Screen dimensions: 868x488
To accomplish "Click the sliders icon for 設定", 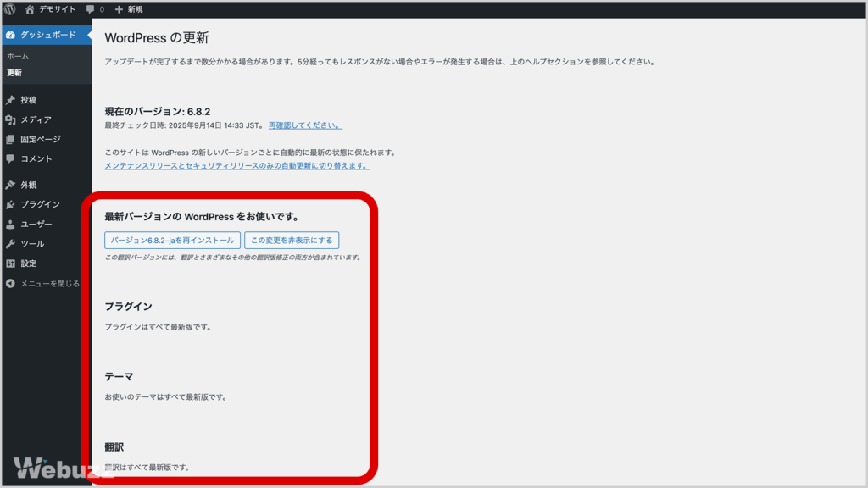I will coord(10,263).
